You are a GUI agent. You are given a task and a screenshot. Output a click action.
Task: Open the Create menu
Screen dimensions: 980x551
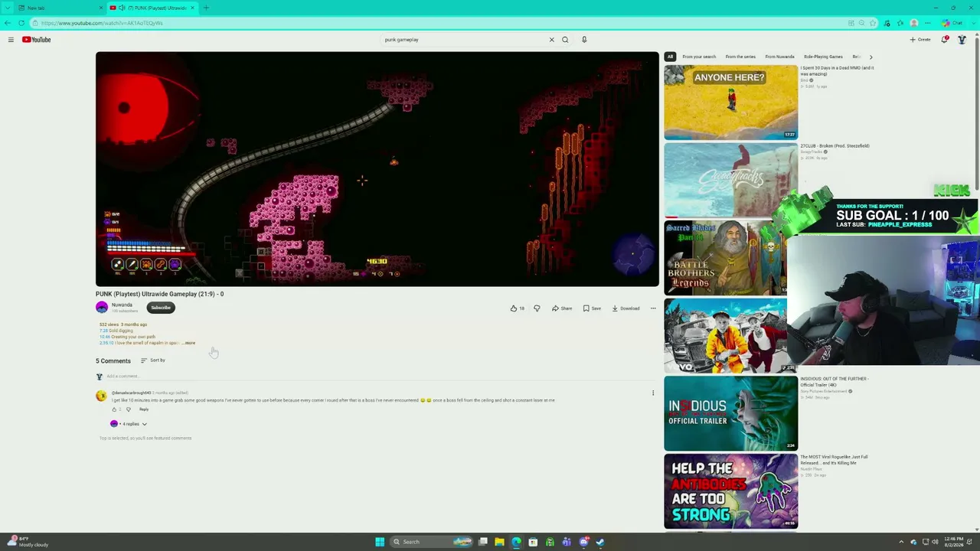(920, 40)
